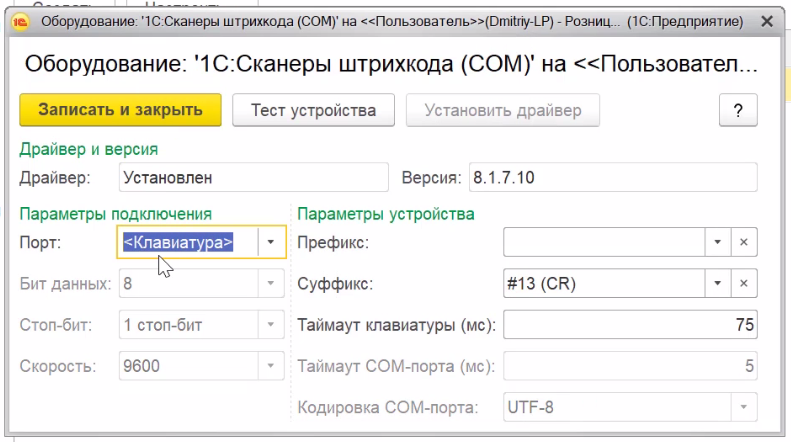This screenshot has height=442, width=791.
Task: Click the 'Порт:' label
Action: coord(40,243)
